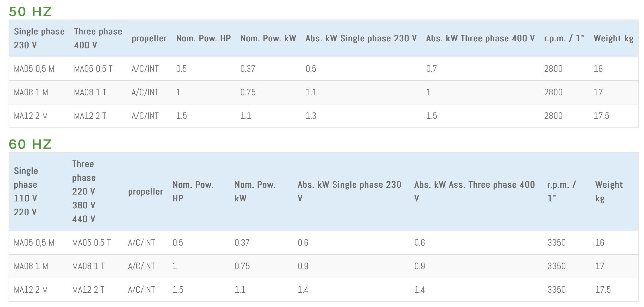Click the MA12 2 M cell in the 60 HZ table
Image resolution: width=644 pixels, height=307 pixels.
pos(31,290)
